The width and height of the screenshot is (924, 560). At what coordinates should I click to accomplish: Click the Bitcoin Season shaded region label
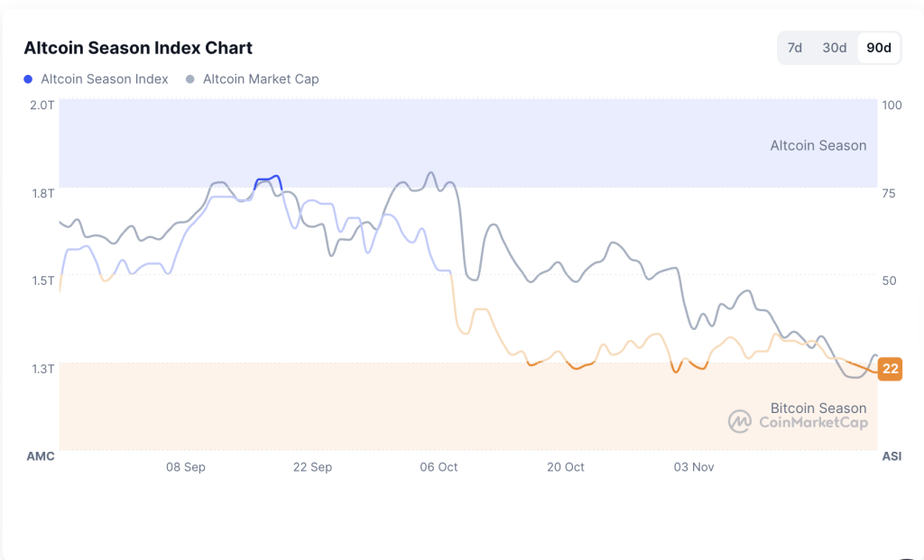(818, 408)
